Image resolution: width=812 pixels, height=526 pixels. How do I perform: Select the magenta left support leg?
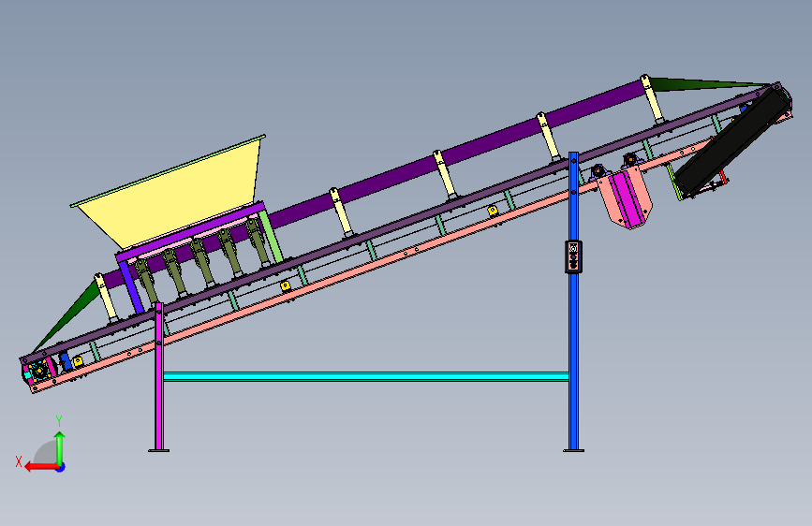click(x=159, y=377)
